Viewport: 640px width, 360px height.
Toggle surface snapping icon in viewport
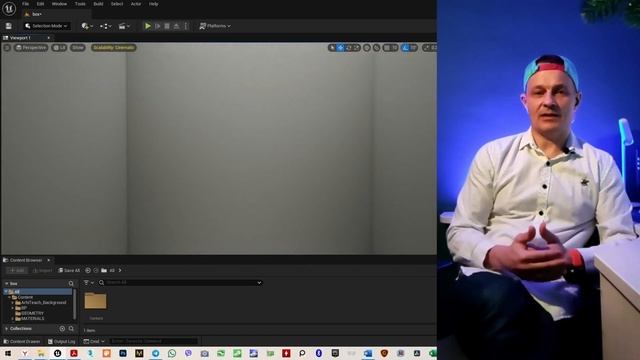pyautogui.click(x=376, y=48)
